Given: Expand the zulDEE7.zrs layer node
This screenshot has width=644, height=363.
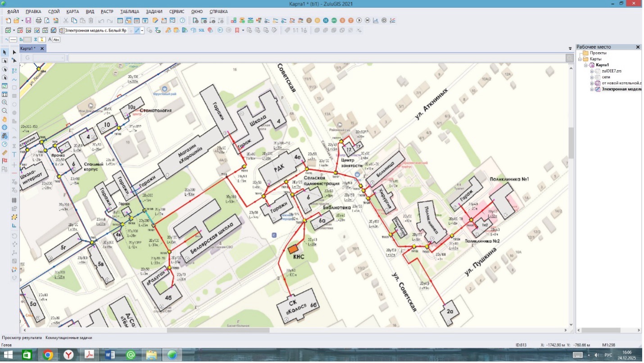Looking at the screenshot, I should pos(592,71).
